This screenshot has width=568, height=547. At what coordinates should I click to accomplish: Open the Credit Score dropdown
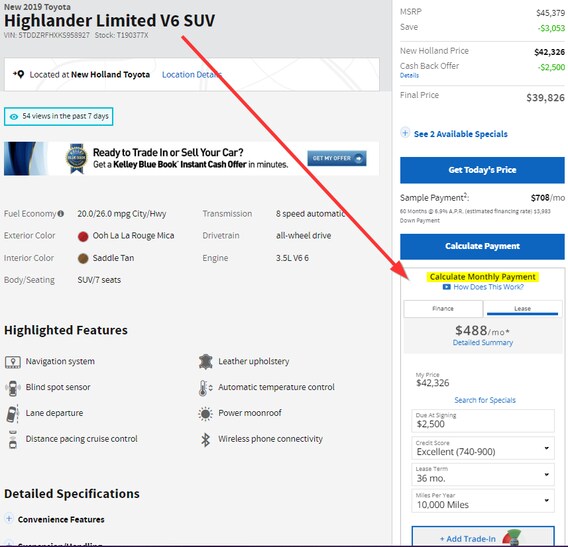tap(483, 448)
